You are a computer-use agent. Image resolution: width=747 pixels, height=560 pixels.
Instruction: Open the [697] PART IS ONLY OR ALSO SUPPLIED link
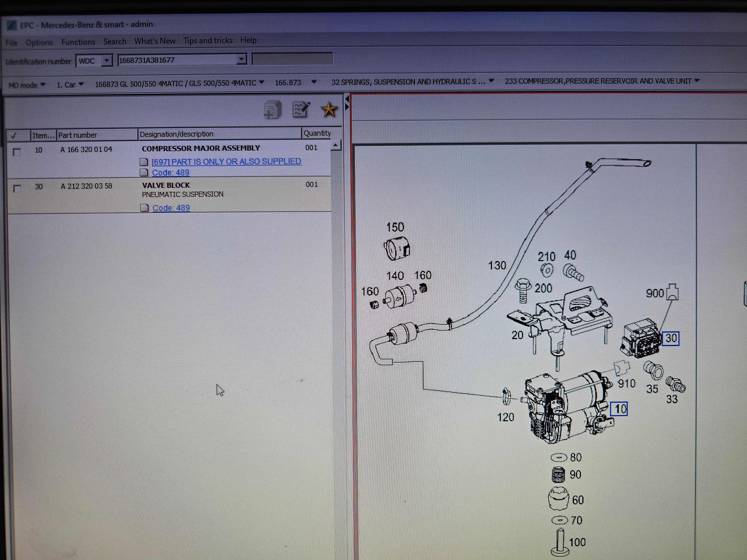[226, 162]
